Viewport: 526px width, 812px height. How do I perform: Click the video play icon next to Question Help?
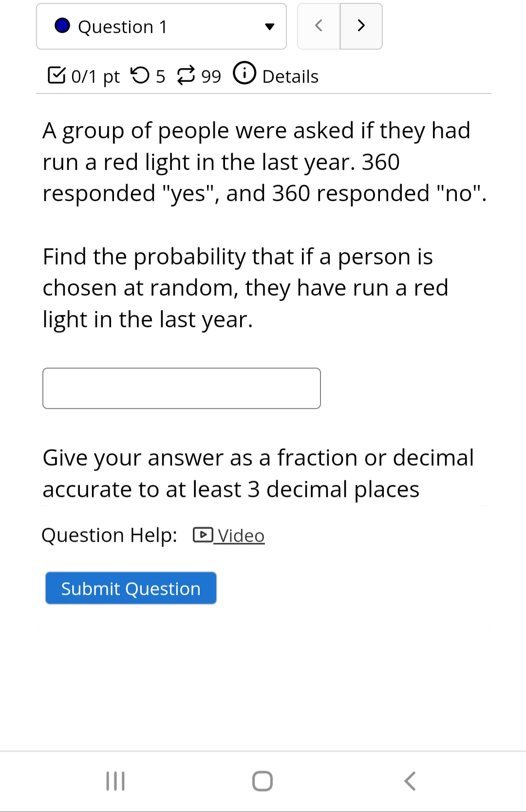click(202, 535)
